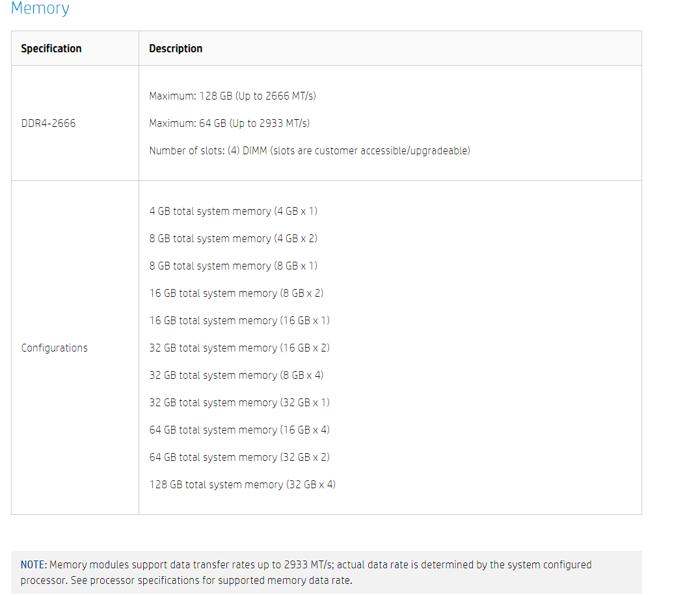
Task: Select 4 GB total memory (4 GB x 1)
Action: [234, 212]
